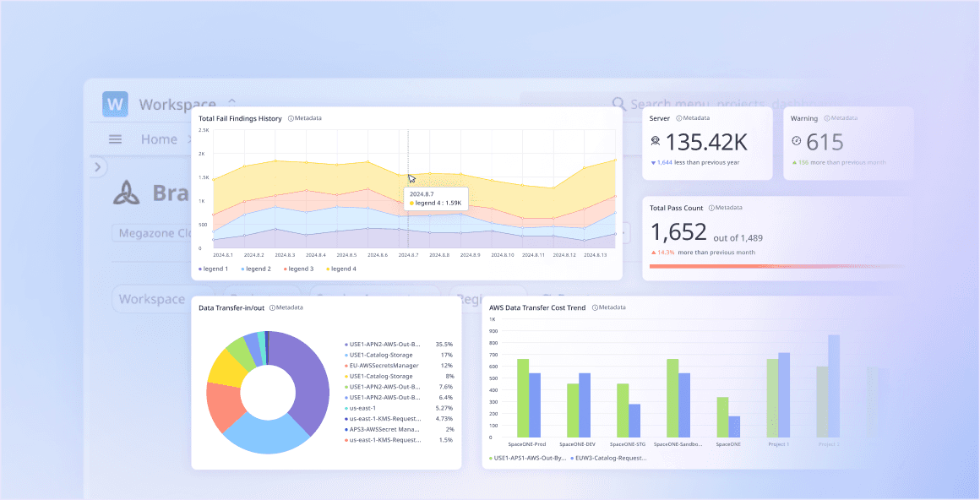Viewport: 980px width, 500px height.
Task: Click Metadata info icon on Data Transfer-in/out
Action: coord(272,307)
